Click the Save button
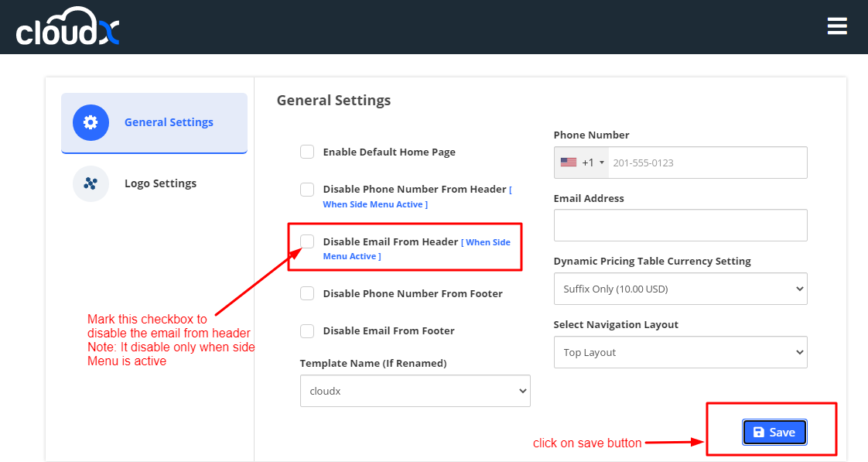 774,433
